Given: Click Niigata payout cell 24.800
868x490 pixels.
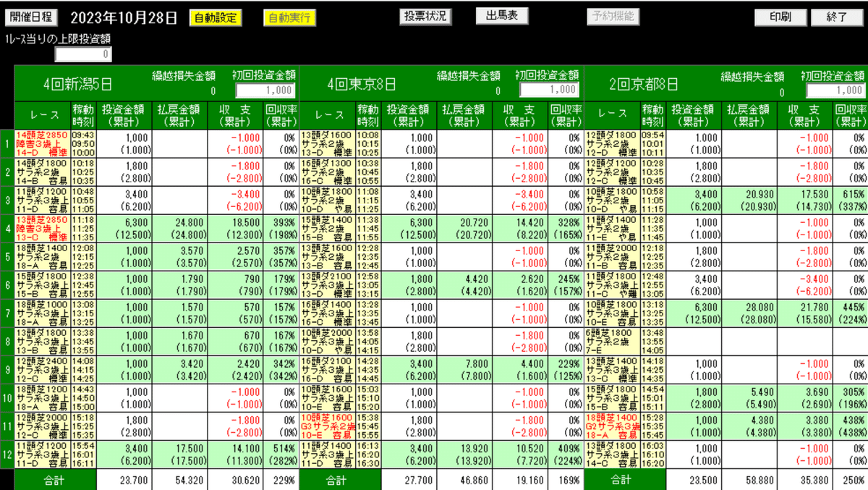Looking at the screenshot, I should (x=181, y=229).
